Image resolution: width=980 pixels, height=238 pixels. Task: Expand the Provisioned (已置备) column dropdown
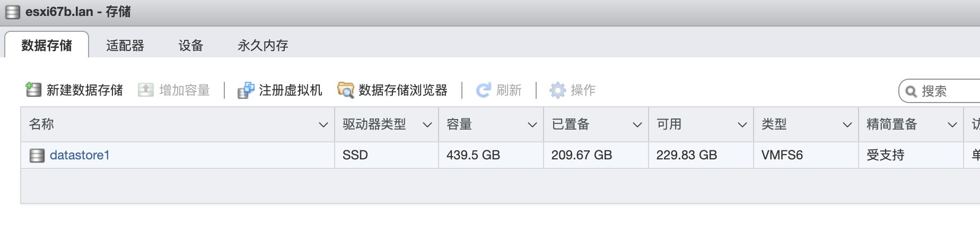[637, 125]
